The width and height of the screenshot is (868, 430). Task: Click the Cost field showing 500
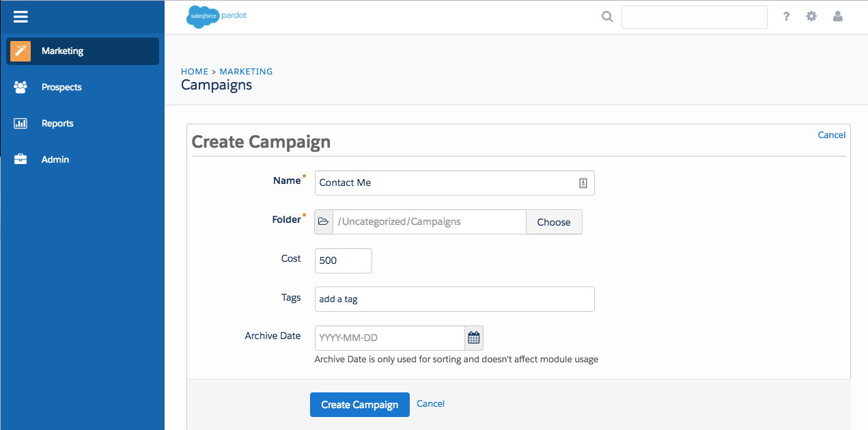(344, 261)
